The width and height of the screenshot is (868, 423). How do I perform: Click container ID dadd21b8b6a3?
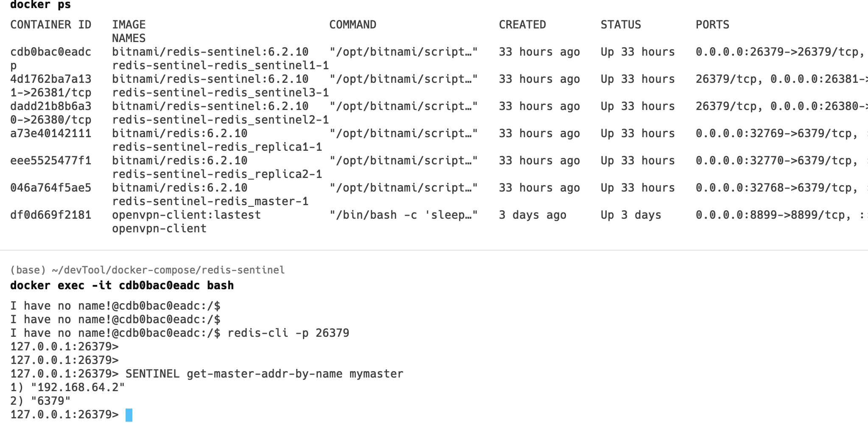[x=50, y=106]
